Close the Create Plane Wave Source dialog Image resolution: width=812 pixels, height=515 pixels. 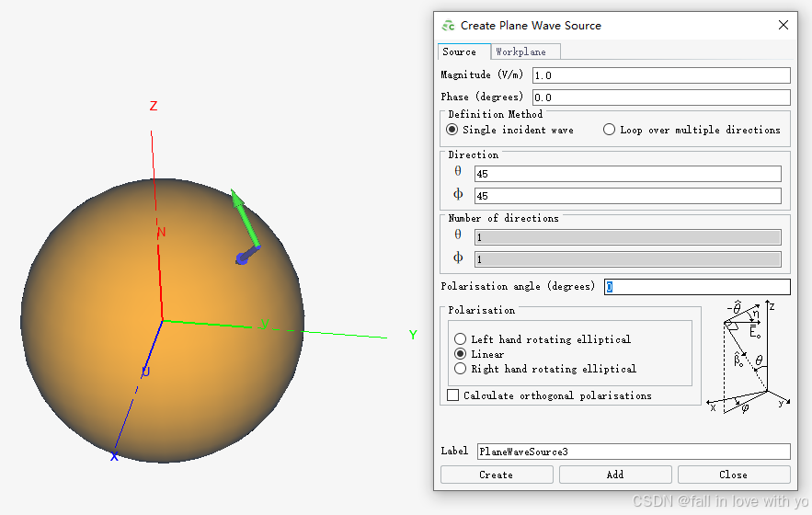click(783, 25)
